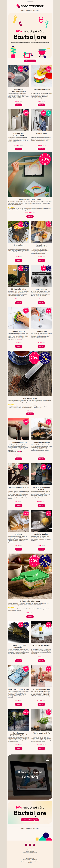The height and width of the screenshot is (868, 60).
Task: Click the 20% badge on the Hårfälla product image
Action: [21, 69]
